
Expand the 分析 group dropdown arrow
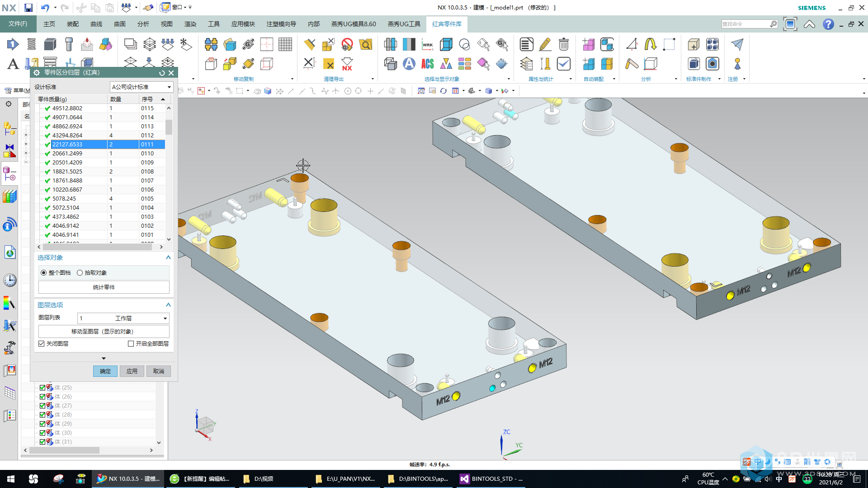[x=676, y=79]
